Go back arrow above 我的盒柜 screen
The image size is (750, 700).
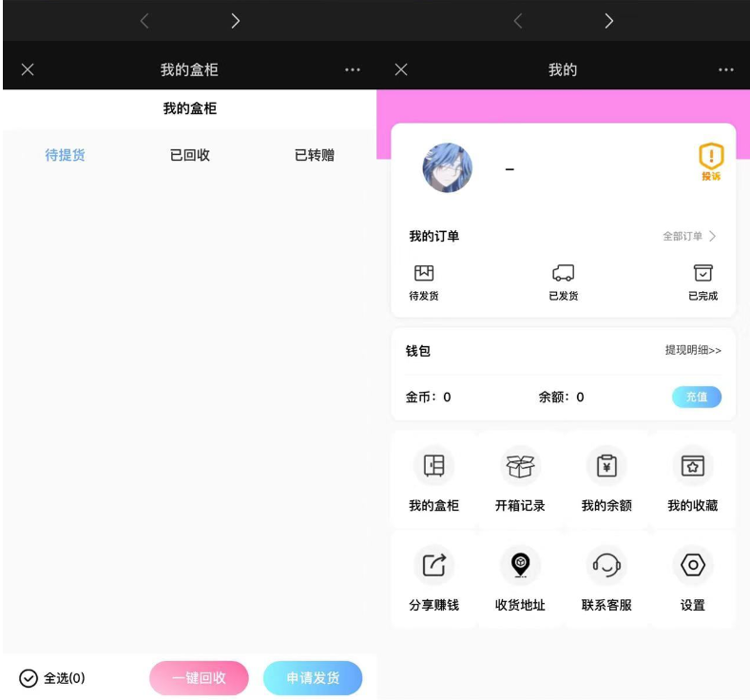(144, 21)
